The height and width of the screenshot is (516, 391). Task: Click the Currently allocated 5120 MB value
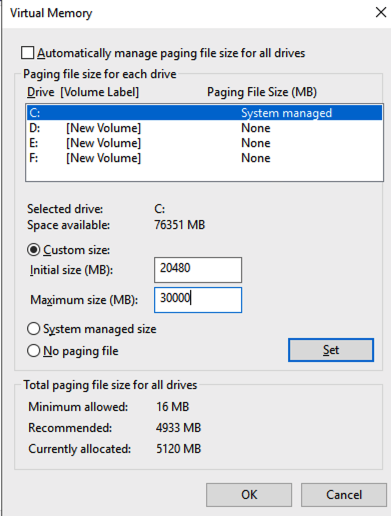point(179,449)
